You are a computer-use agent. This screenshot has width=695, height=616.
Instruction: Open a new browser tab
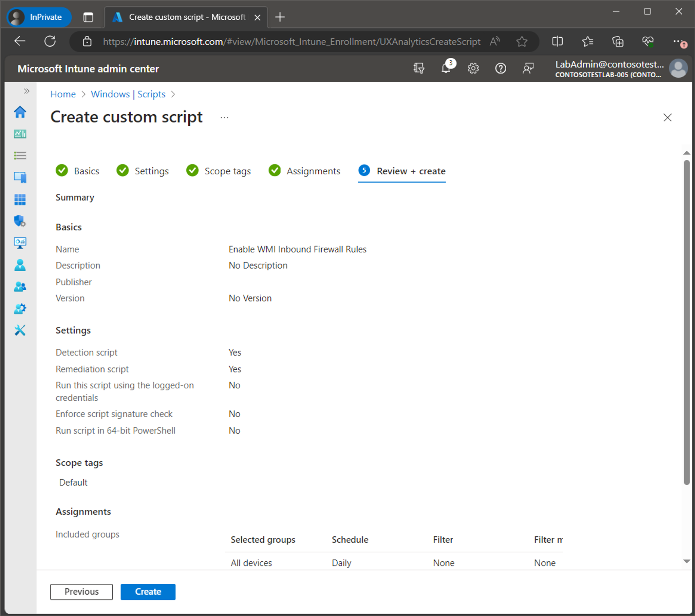click(280, 17)
